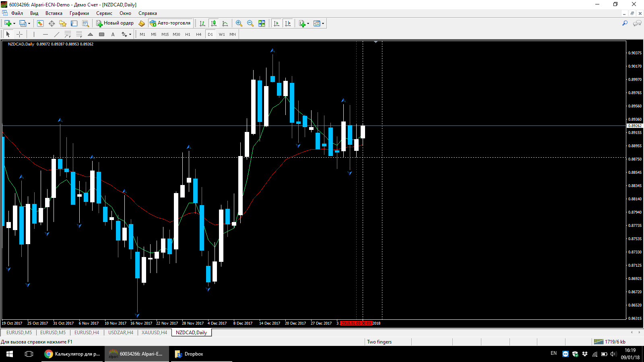Select the equidistant channel tool

pos(68,35)
